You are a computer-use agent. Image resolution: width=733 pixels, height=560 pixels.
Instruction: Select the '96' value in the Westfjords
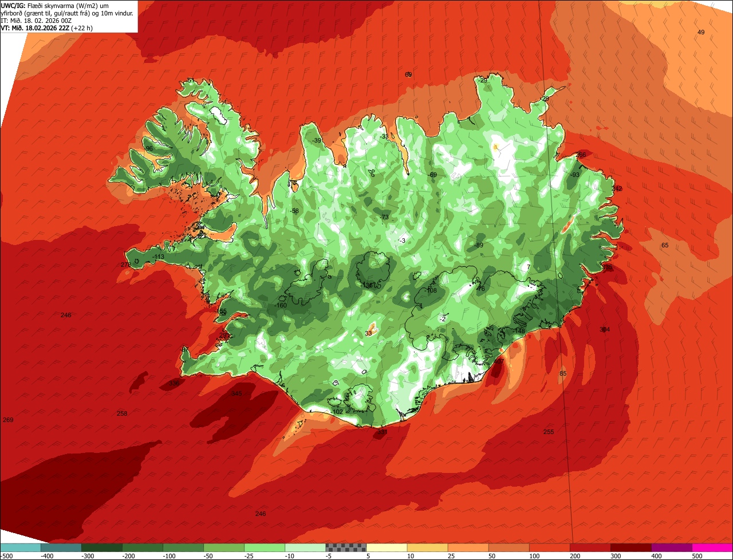[x=149, y=149]
